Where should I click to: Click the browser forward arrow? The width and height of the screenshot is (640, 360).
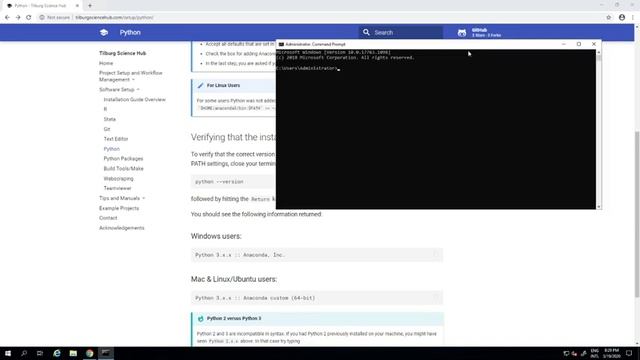pyautogui.click(x=18, y=18)
